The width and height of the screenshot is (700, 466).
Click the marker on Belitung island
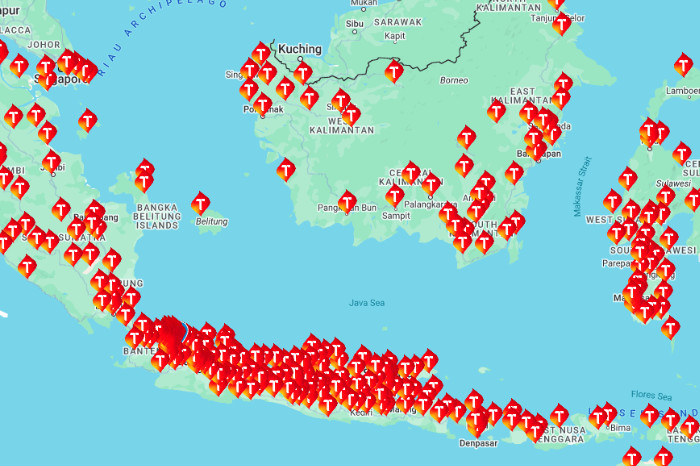[200, 204]
